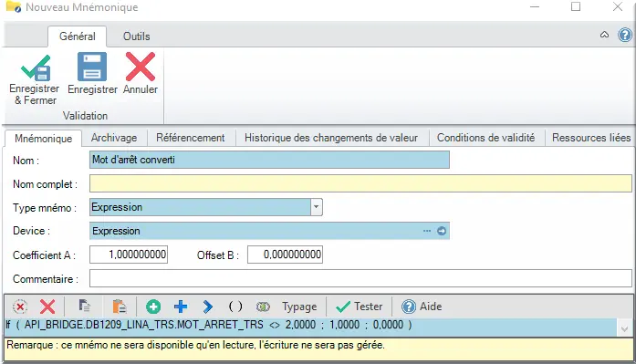Collapse the ribbon with the up chevron
The height and width of the screenshot is (364, 636).
pos(604,35)
